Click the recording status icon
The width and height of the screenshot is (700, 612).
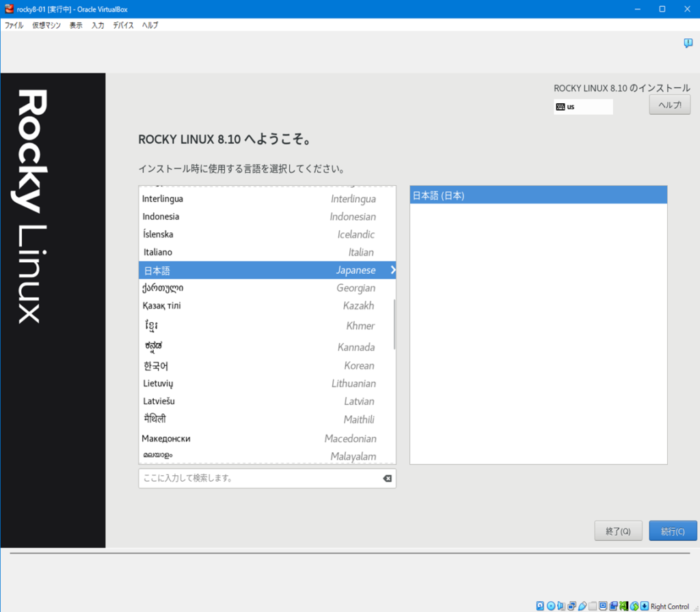613,606
